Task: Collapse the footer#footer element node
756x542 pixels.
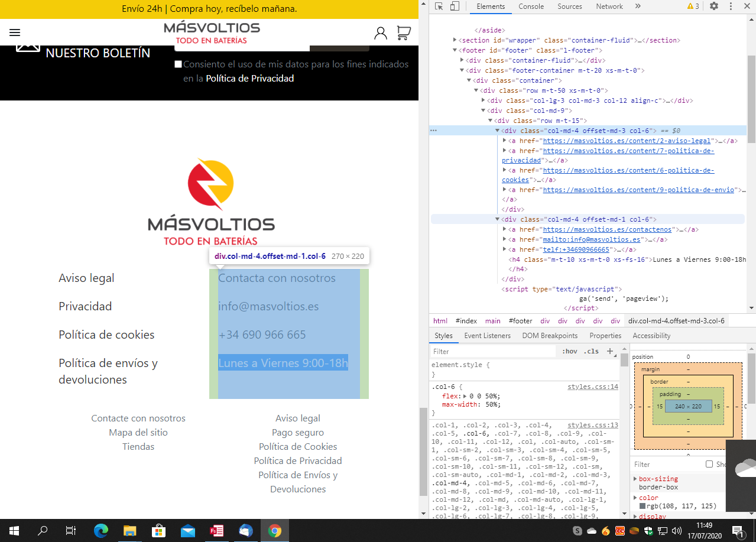Action: click(x=455, y=50)
